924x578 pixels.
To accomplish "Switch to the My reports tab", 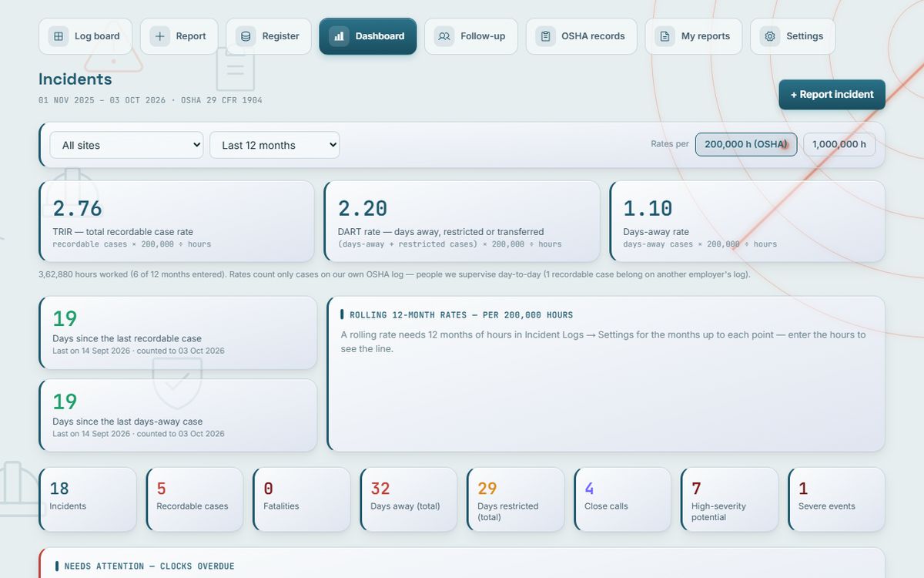I will [694, 36].
